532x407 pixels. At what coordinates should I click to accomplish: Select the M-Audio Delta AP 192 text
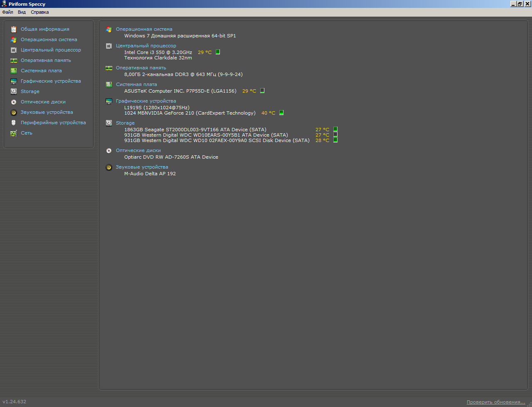(150, 174)
